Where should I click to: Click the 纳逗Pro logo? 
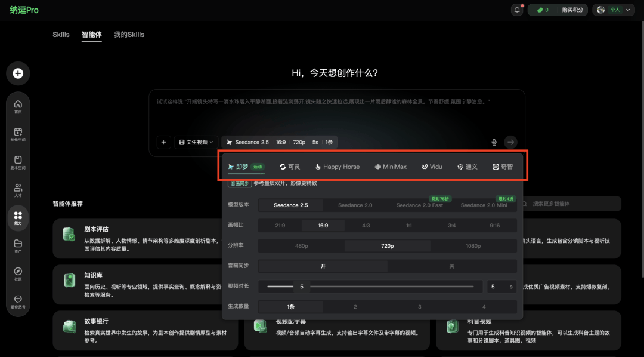click(24, 10)
